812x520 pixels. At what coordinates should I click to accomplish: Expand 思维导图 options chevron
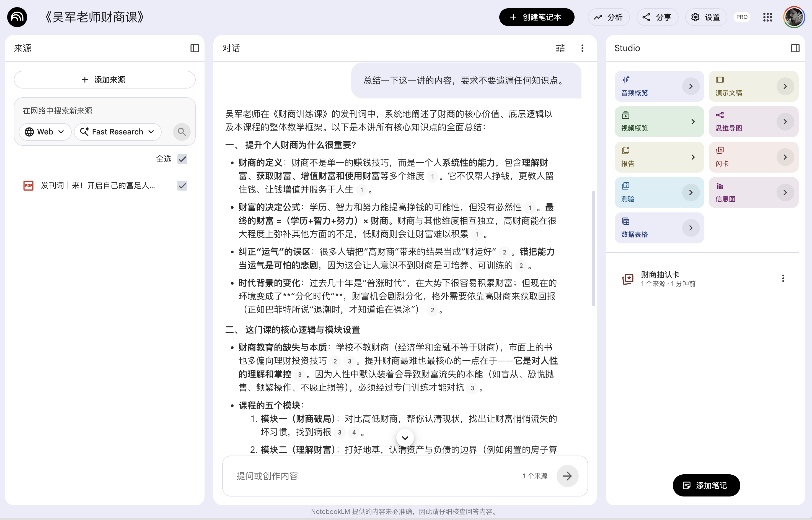(x=785, y=122)
